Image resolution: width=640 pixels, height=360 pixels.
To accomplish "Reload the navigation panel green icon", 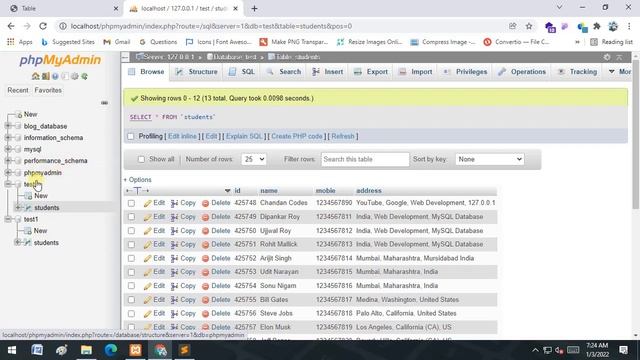I will click(x=84, y=76).
